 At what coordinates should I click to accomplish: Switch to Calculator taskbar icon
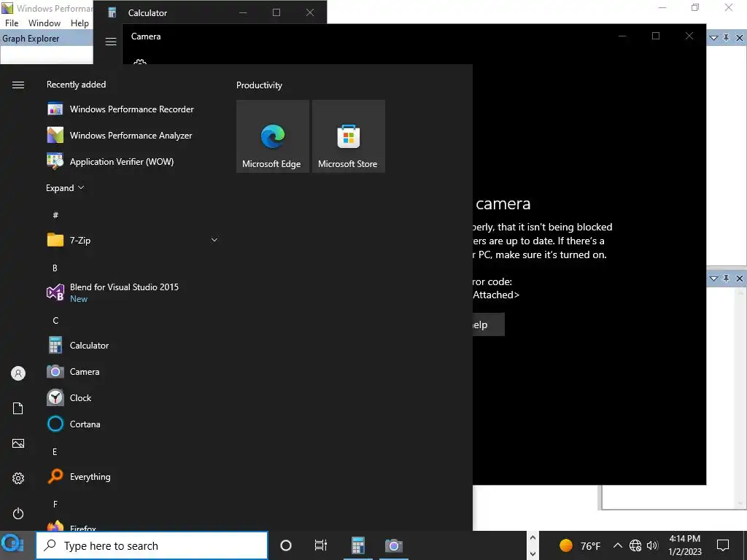[357, 545]
